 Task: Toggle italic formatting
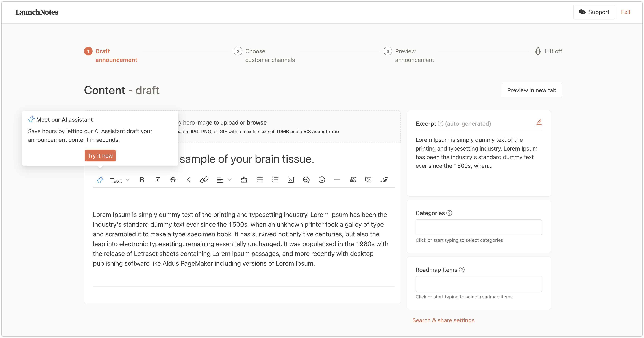(157, 180)
